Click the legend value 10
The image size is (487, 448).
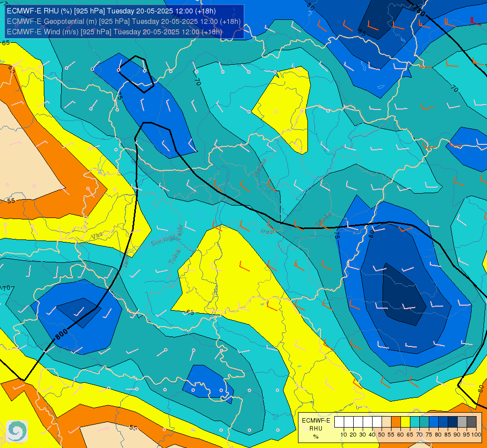click(x=344, y=435)
